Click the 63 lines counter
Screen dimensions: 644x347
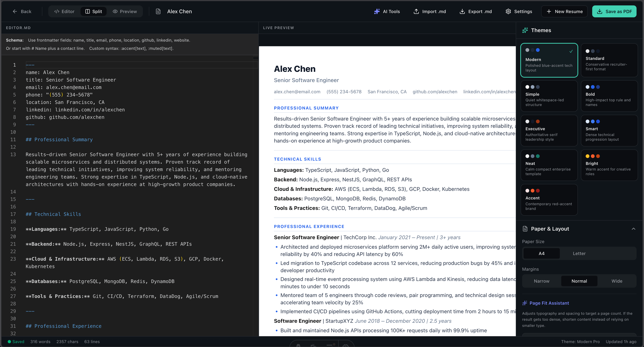pos(92,342)
